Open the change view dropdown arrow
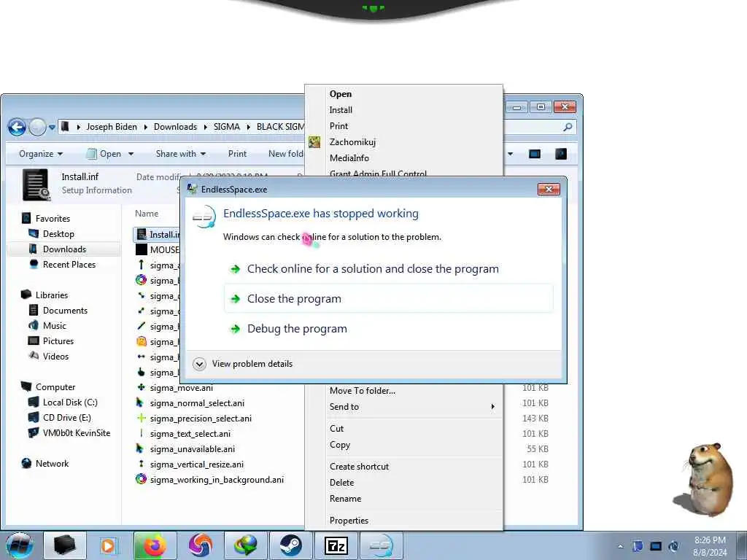The image size is (747, 560). [510, 154]
